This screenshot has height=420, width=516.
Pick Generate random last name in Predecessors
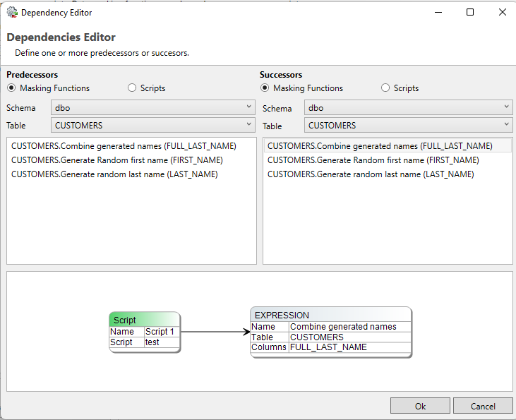point(114,174)
